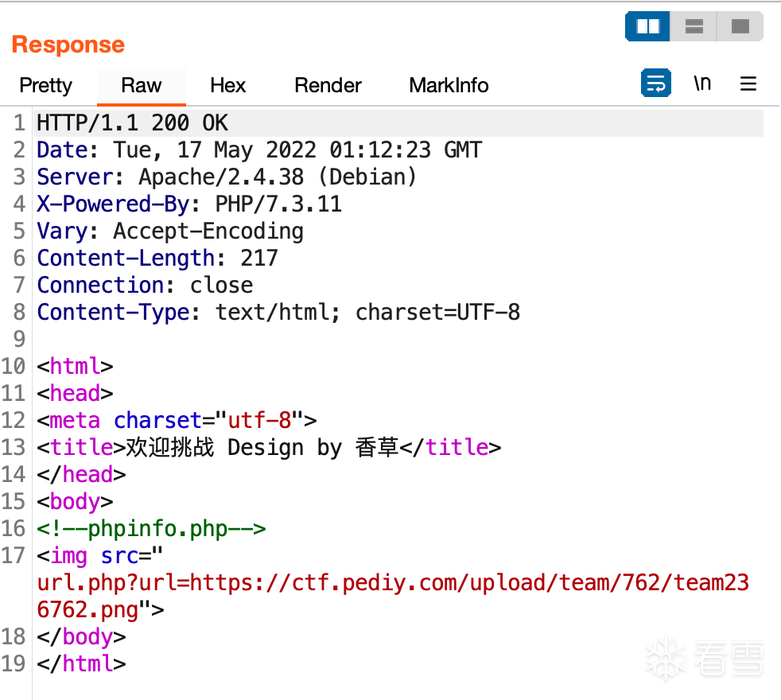Select the Raw tab

click(142, 85)
